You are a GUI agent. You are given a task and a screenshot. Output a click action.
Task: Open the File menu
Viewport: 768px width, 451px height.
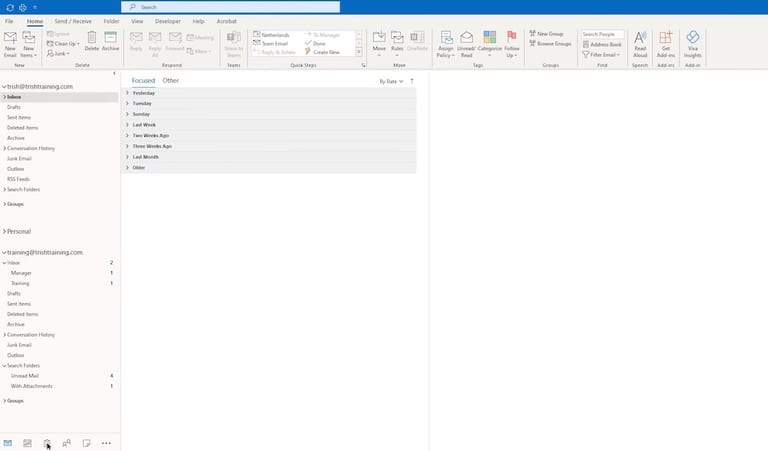(9, 21)
